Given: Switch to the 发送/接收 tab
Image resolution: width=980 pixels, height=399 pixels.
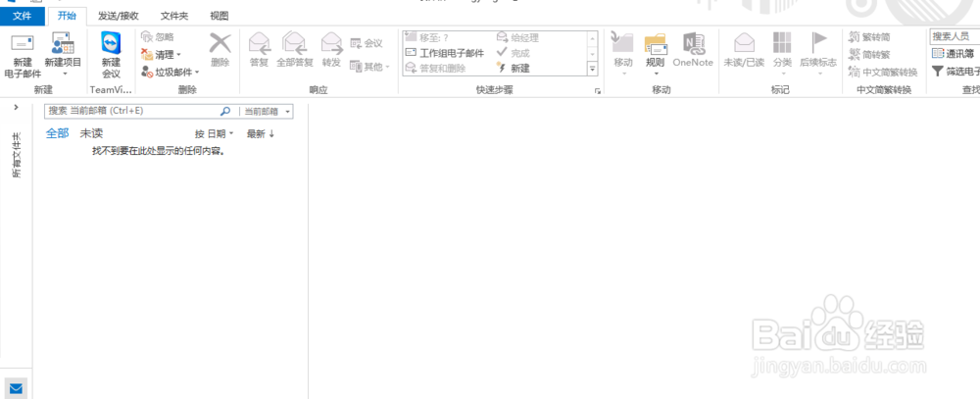Looking at the screenshot, I should click(x=119, y=17).
